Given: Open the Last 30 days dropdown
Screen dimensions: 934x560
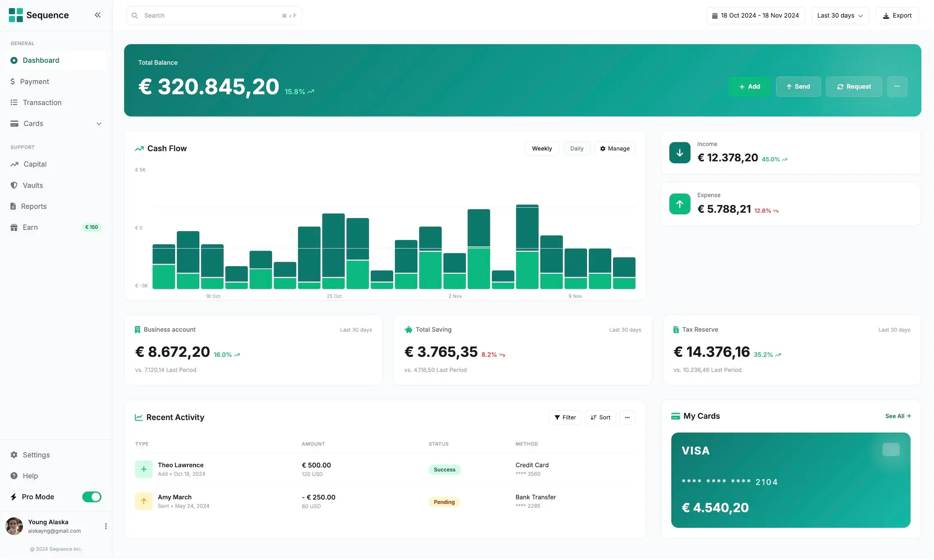Looking at the screenshot, I should 840,15.
